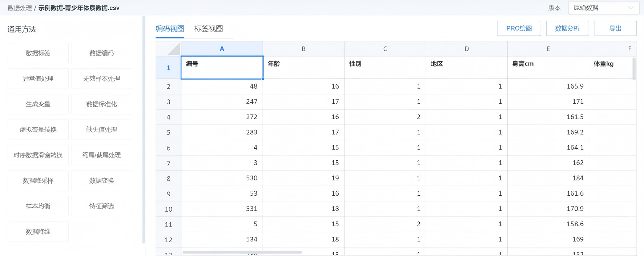Open 数据降维
644x256 pixels.
pyautogui.click(x=38, y=232)
